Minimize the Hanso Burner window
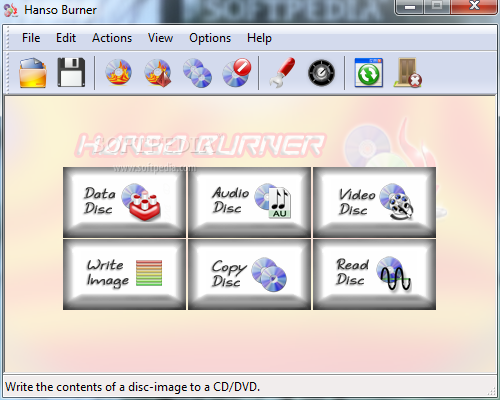500x400 pixels. pyautogui.click(x=410, y=6)
